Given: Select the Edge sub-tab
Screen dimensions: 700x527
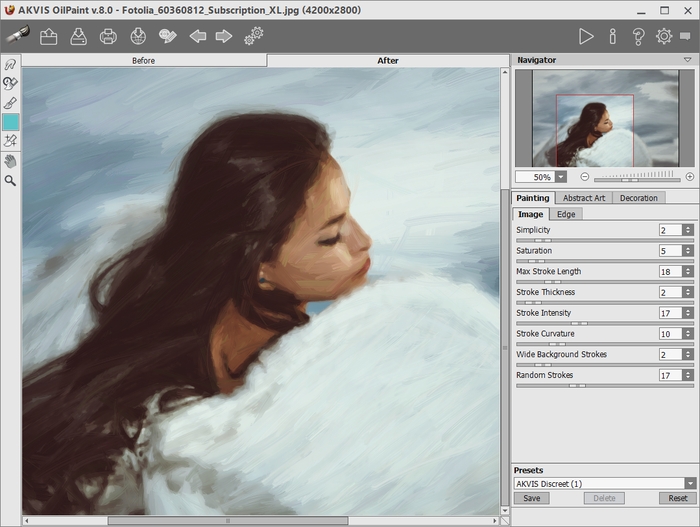Looking at the screenshot, I should coord(566,214).
